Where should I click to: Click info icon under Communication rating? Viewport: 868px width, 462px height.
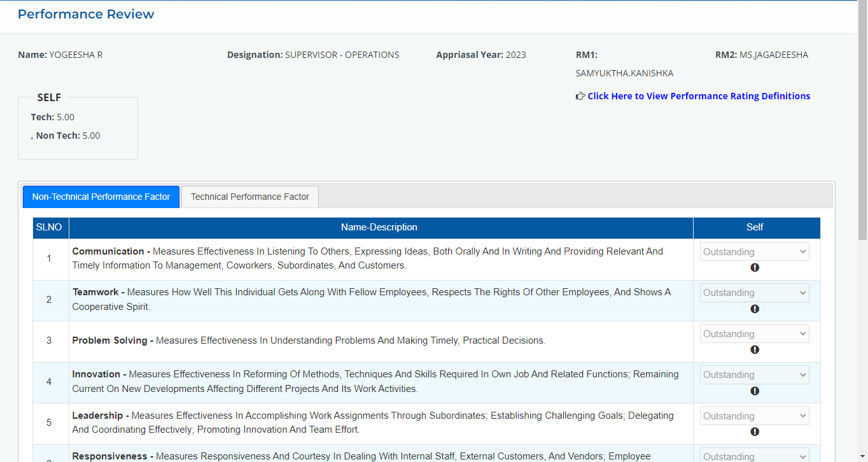(755, 268)
